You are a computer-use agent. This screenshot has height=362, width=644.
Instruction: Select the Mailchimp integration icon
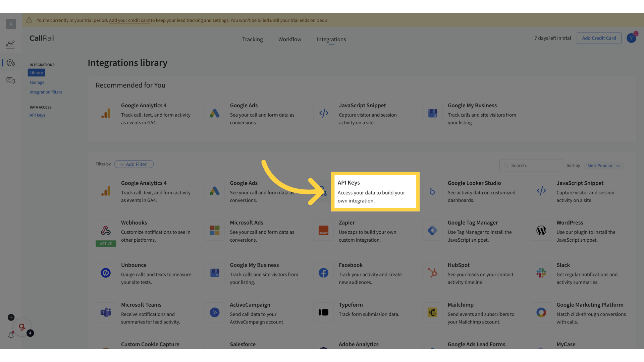432,312
